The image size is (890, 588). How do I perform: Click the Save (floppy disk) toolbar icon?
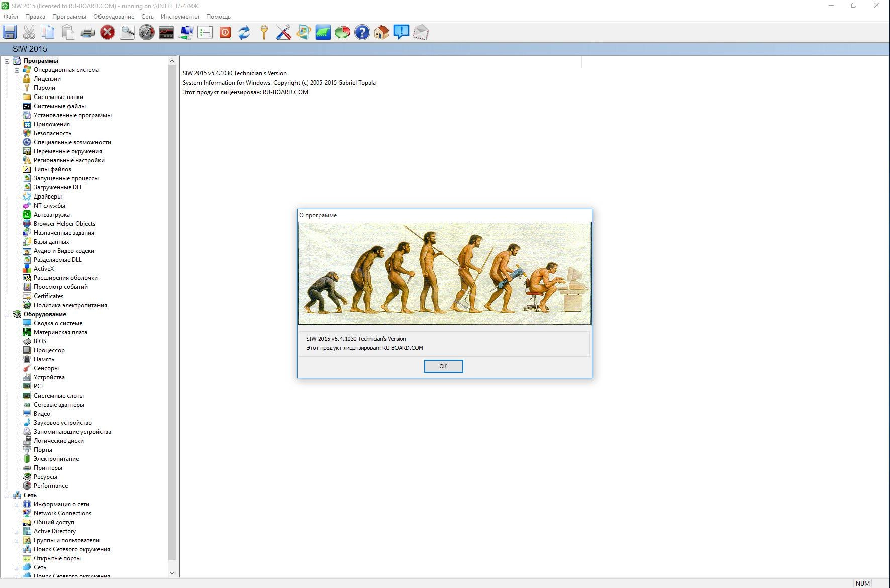(10, 33)
